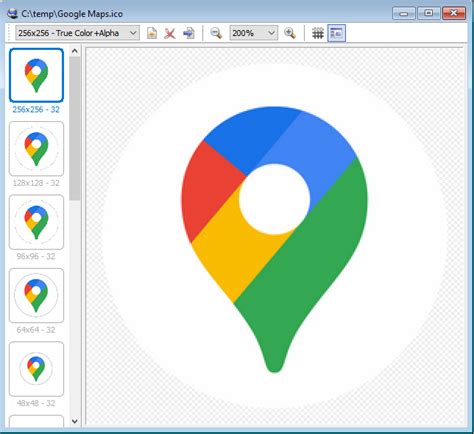Viewport: 474px width, 434px height.
Task: Click the new image format icon
Action: (x=152, y=33)
